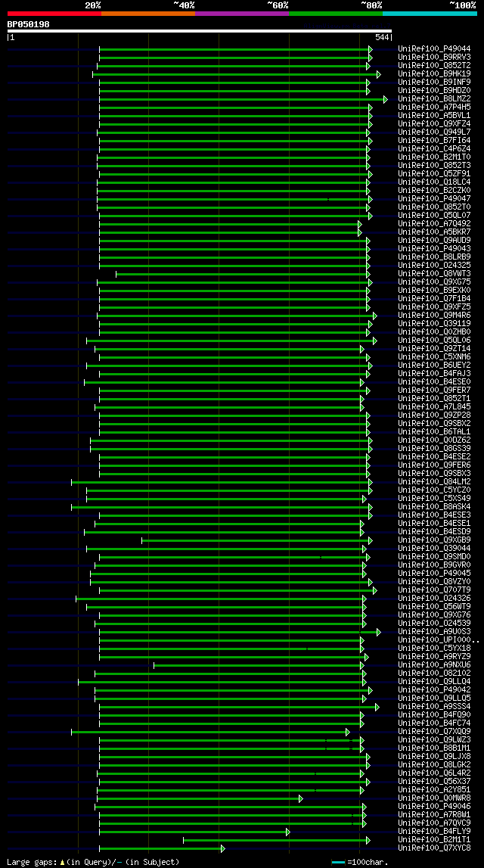
Task: Select the UniRef100_P49046 label
Action: tap(434, 807)
